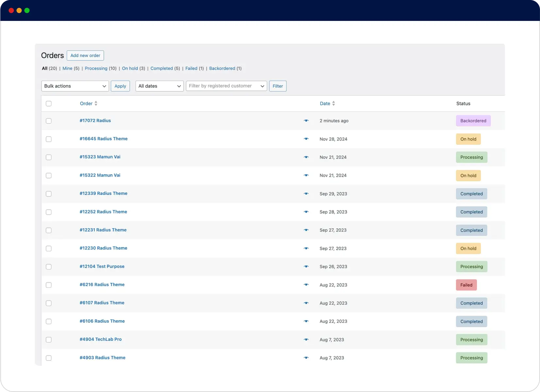Image resolution: width=540 pixels, height=392 pixels.
Task: Expand the All dates dropdown
Action: click(x=159, y=86)
